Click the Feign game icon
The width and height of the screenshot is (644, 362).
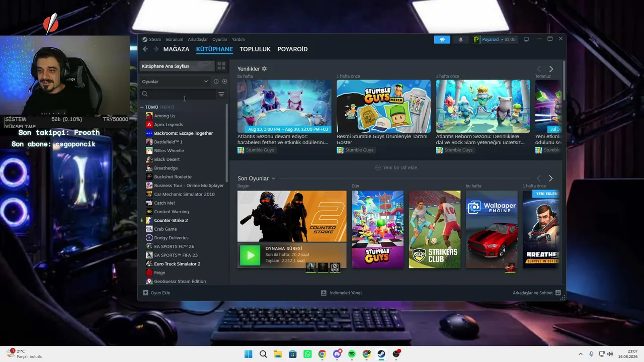(149, 273)
